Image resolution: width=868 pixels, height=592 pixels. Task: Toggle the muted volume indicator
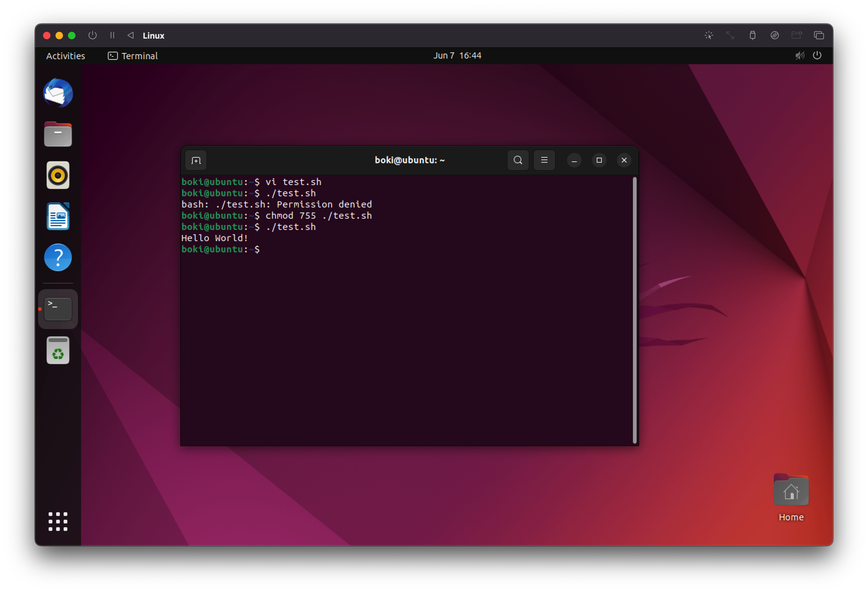(x=799, y=55)
